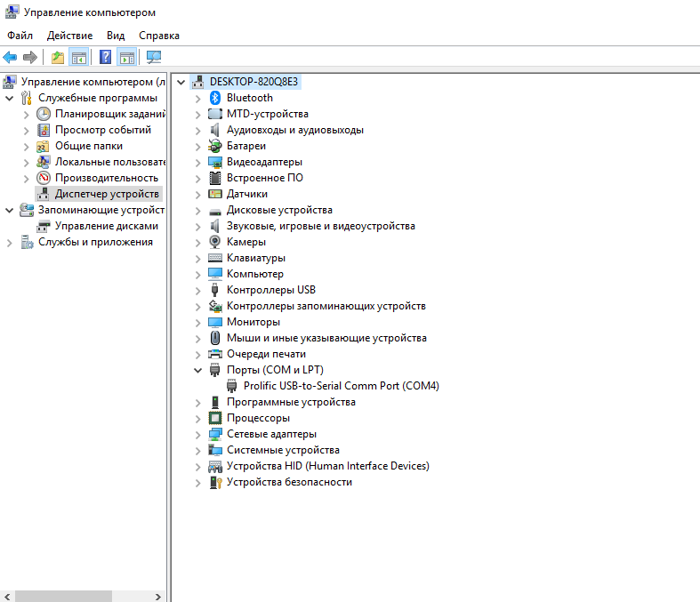Expand the Мониторы category
The width and height of the screenshot is (700, 602).
(x=197, y=323)
